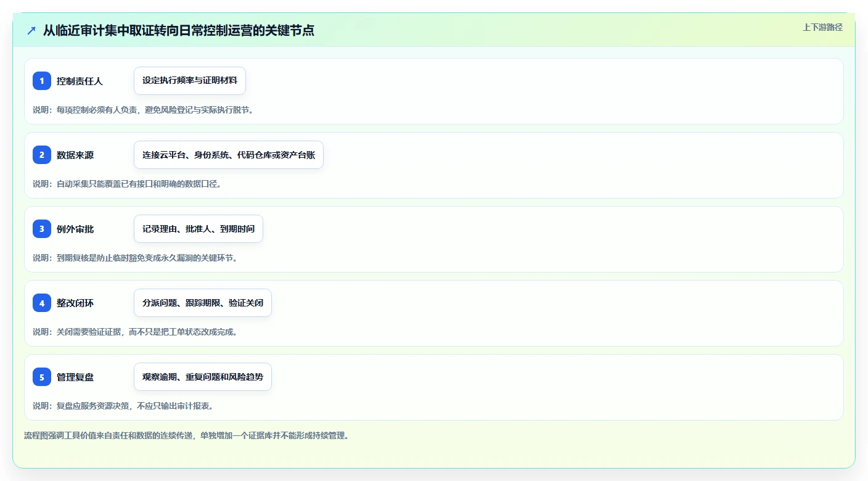Click the step 3 number badge

click(42, 229)
